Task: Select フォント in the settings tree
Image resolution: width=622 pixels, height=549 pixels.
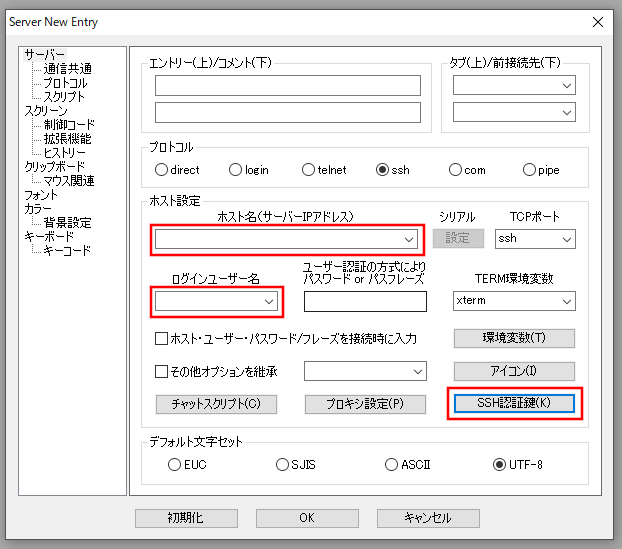Action: 41,195
